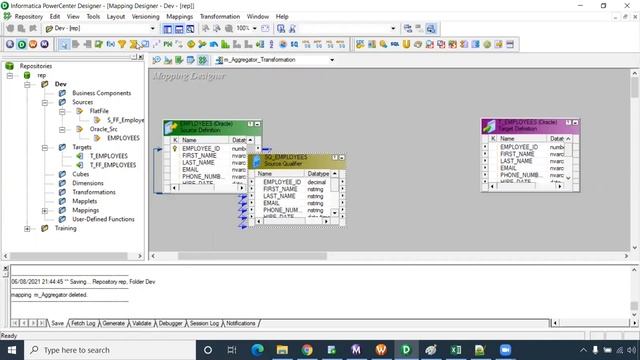Open the Layout menu
Screen dimensions: 640x360
tap(116, 17)
